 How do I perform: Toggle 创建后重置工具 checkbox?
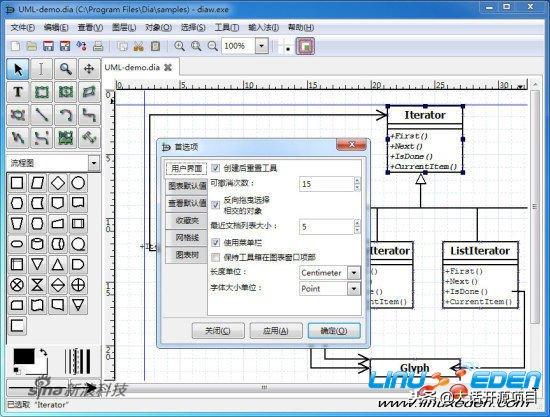(215, 168)
